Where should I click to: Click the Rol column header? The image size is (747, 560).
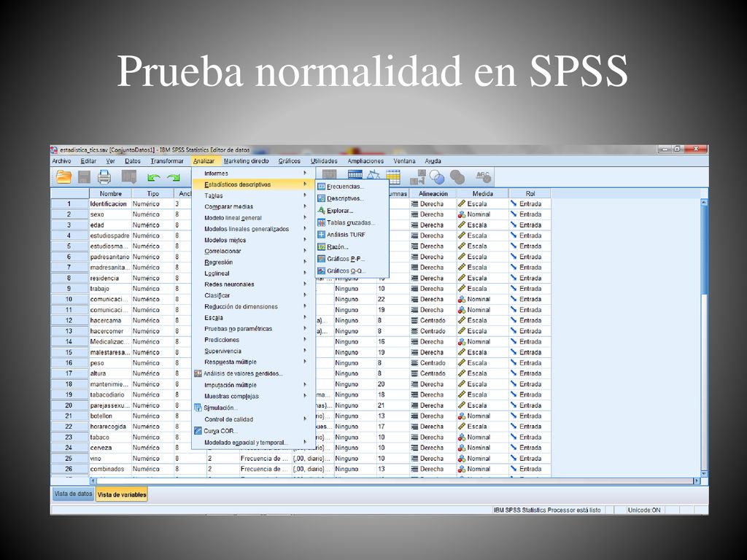[530, 194]
